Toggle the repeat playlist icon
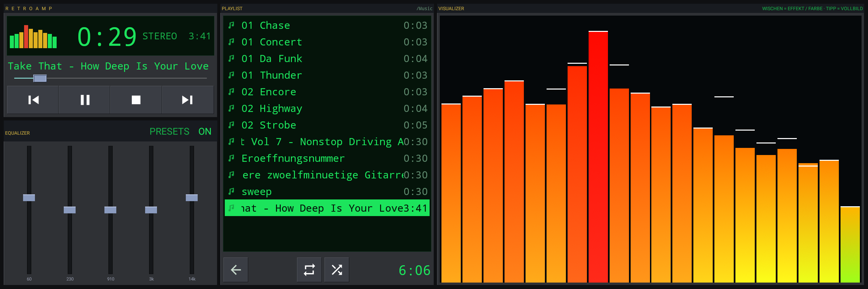This screenshot has width=868, height=289. 309,270
